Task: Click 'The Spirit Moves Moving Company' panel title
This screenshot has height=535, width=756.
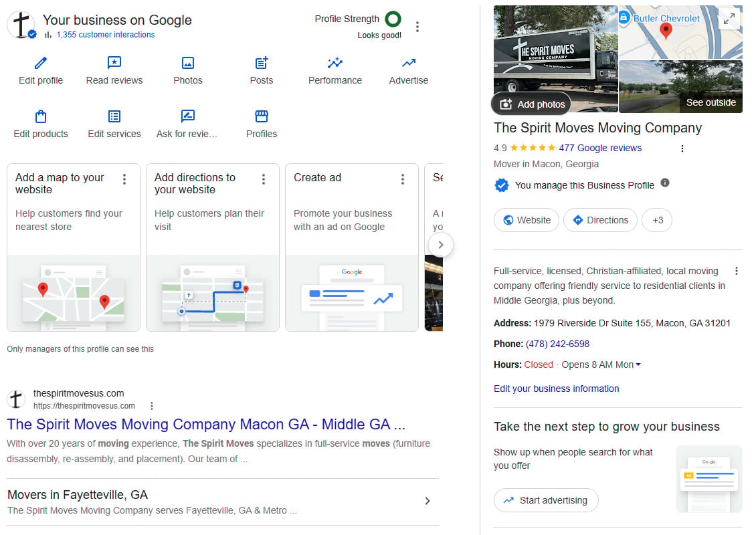Action: pyautogui.click(x=598, y=128)
